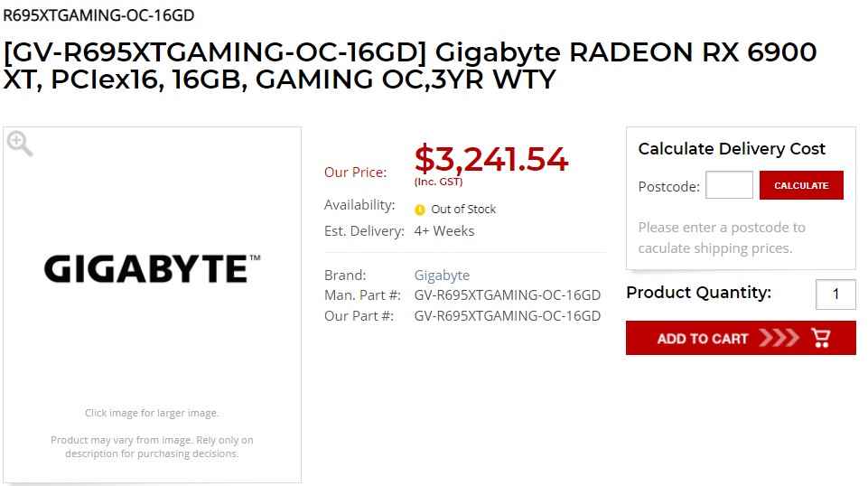Open the Gigabyte logo product image
This screenshot has width=868, height=486.
coord(153,269)
